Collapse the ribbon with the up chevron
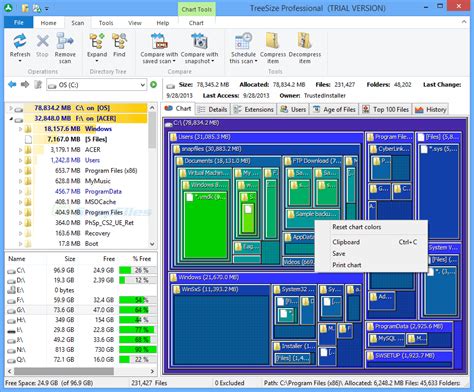Viewport: 474px width, 392px height. click(464, 22)
